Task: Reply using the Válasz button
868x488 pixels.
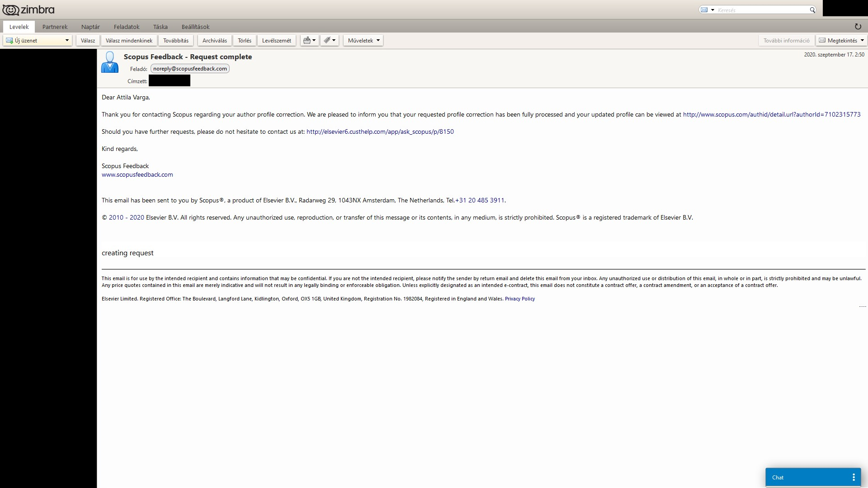Action: click(88, 40)
